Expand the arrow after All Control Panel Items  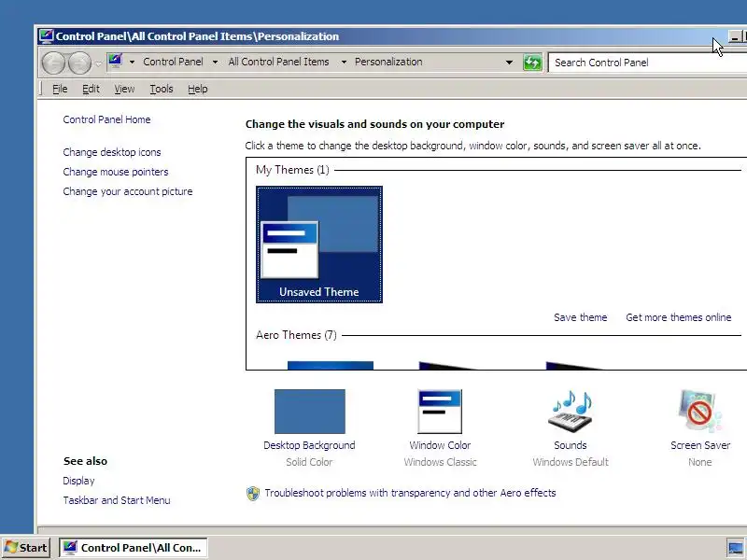coord(344,62)
